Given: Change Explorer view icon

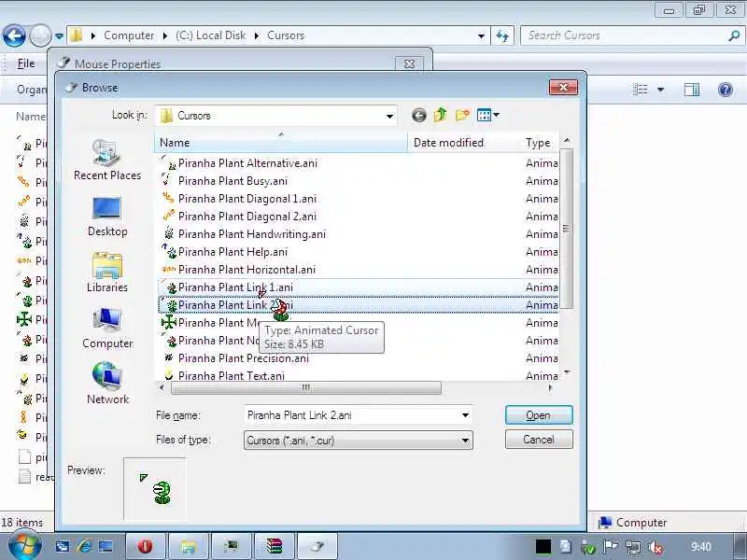Looking at the screenshot, I should (x=641, y=89).
